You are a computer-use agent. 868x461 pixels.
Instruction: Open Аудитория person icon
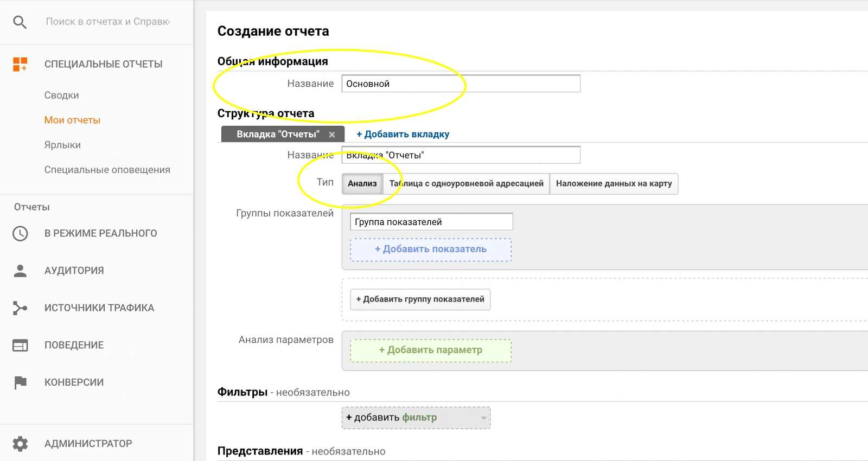click(x=20, y=271)
